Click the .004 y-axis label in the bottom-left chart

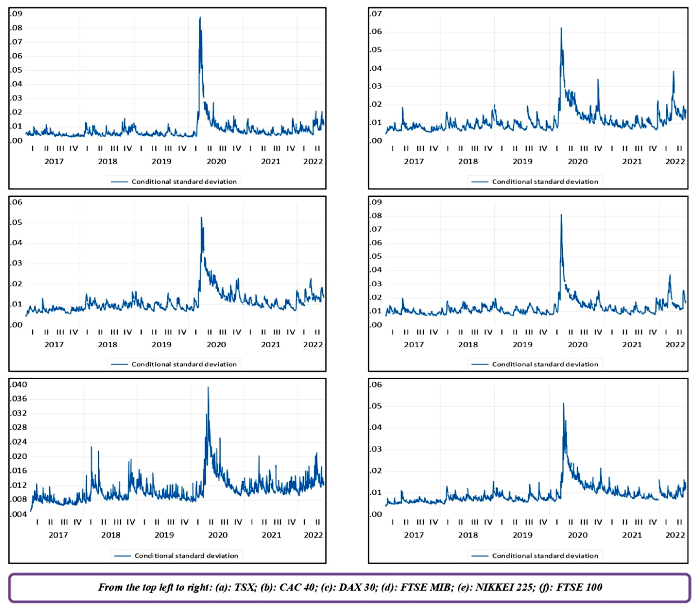(18, 514)
